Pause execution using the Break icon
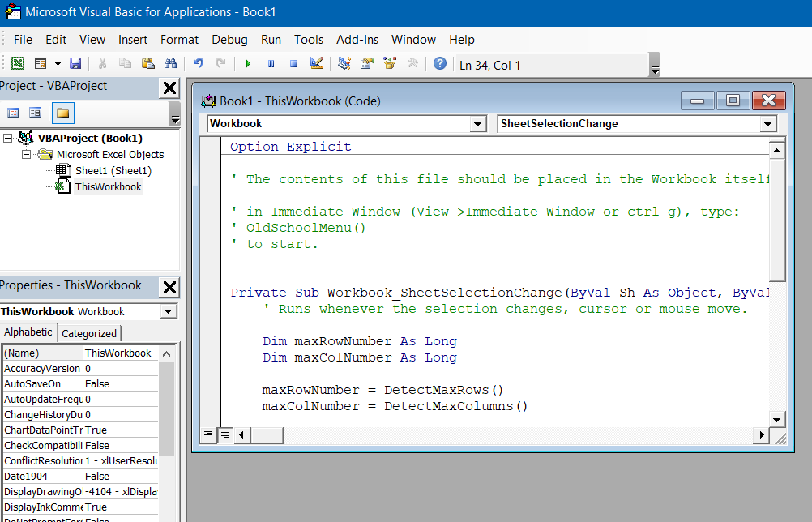812x522 pixels. click(271, 63)
